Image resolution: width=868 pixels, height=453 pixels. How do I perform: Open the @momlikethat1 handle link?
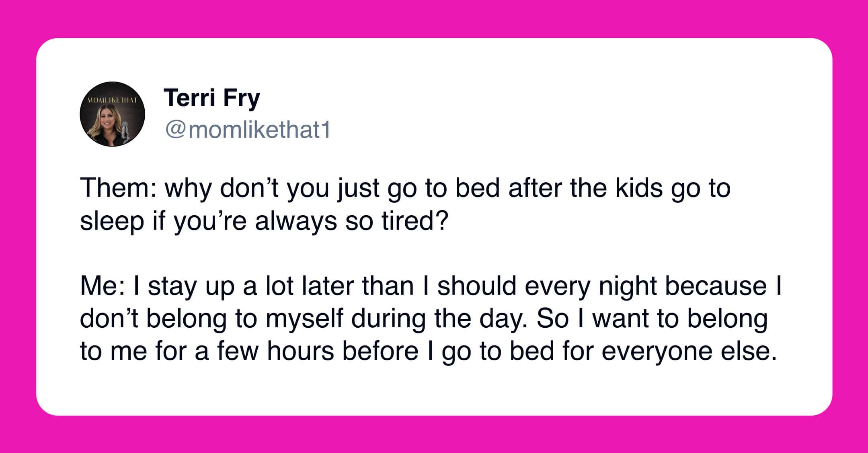click(x=248, y=130)
